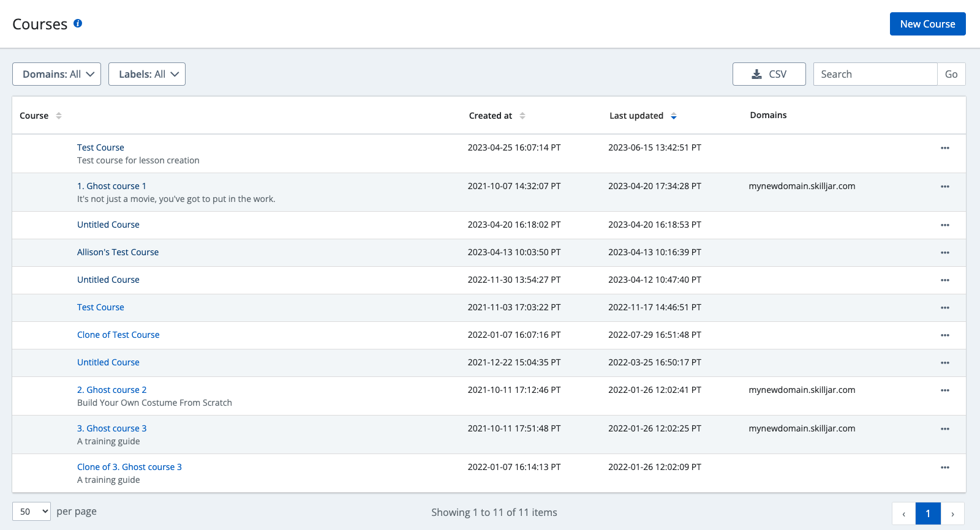The width and height of the screenshot is (980, 530).
Task: Open three-dot menu for Clone of 3. Ghost course 3
Action: pyautogui.click(x=944, y=468)
